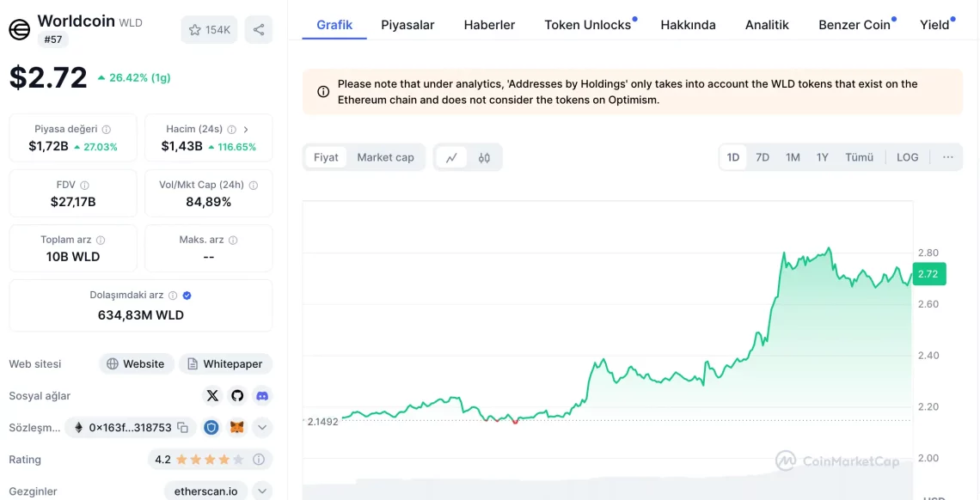The image size is (980, 500).
Task: Switch price toggle to Market cap
Action: pos(385,157)
